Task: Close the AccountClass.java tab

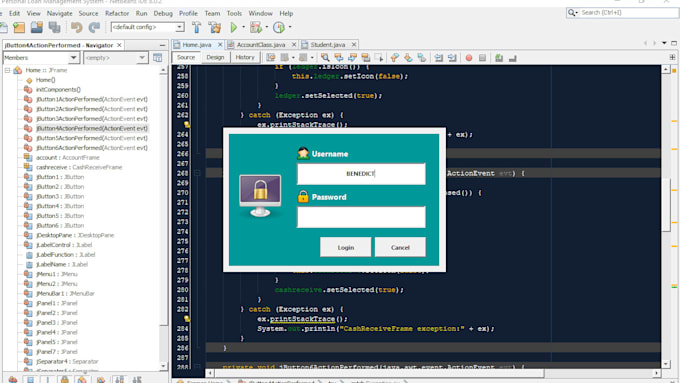Action: (294, 45)
